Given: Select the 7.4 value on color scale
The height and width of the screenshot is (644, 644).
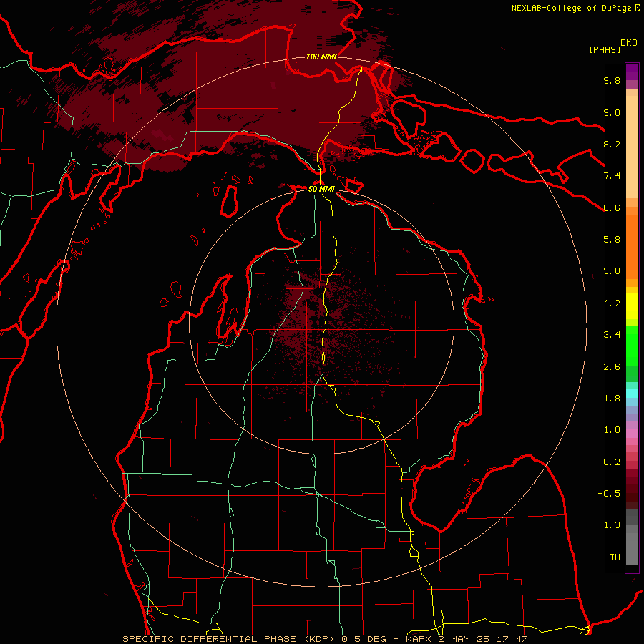Looking at the screenshot, I should tap(612, 176).
